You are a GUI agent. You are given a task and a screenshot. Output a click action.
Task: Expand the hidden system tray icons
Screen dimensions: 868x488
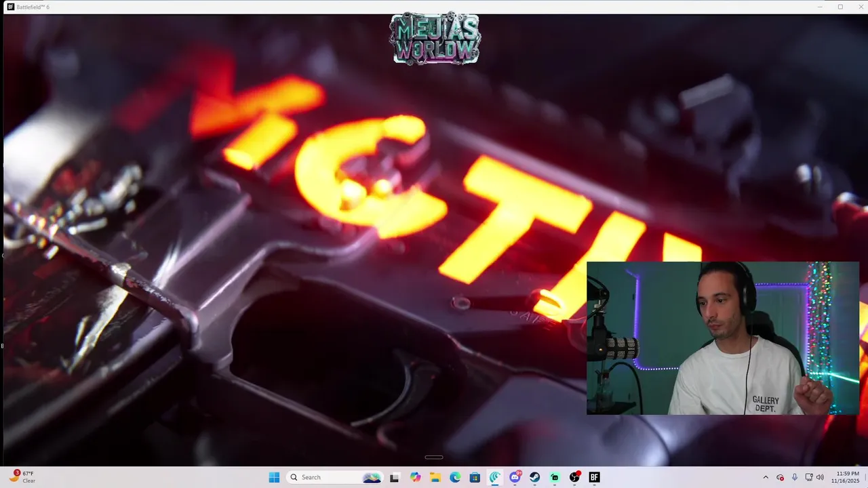(766, 477)
